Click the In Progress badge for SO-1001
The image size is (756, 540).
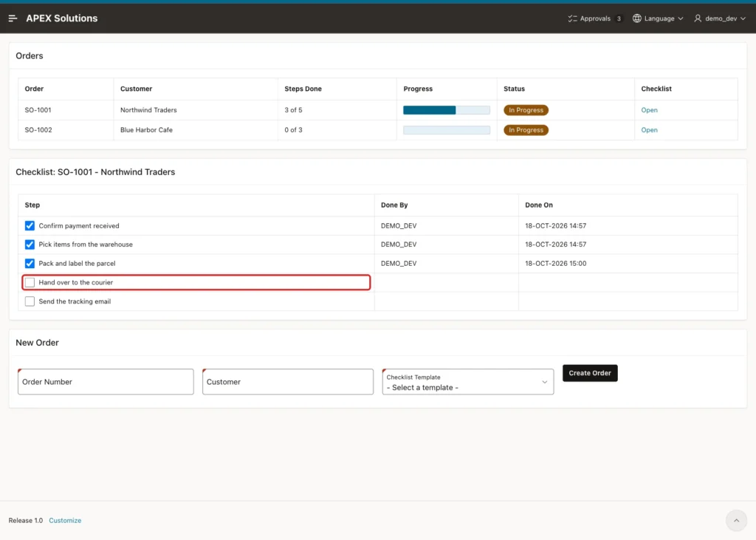526,110
